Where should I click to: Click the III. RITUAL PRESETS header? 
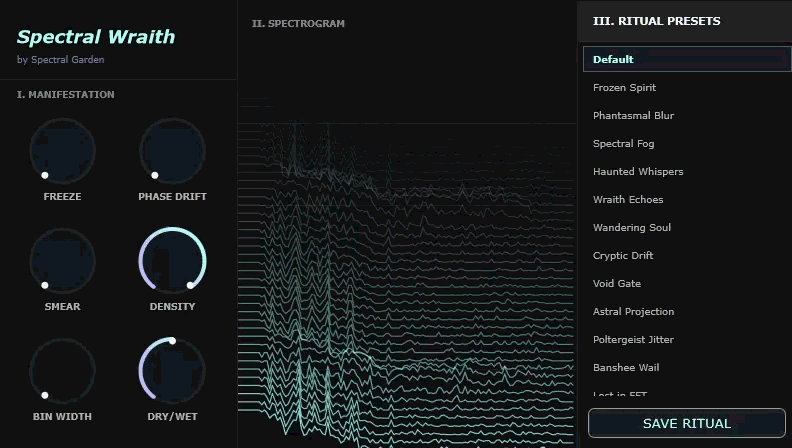click(657, 21)
